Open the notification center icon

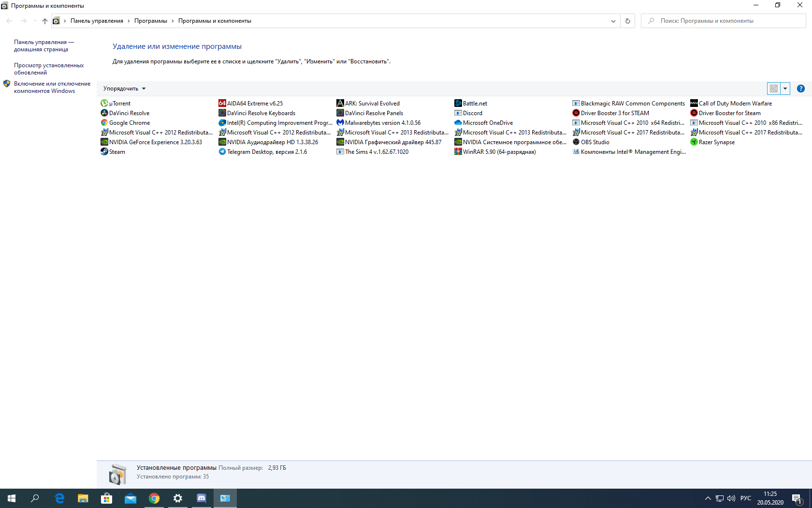[797, 498]
